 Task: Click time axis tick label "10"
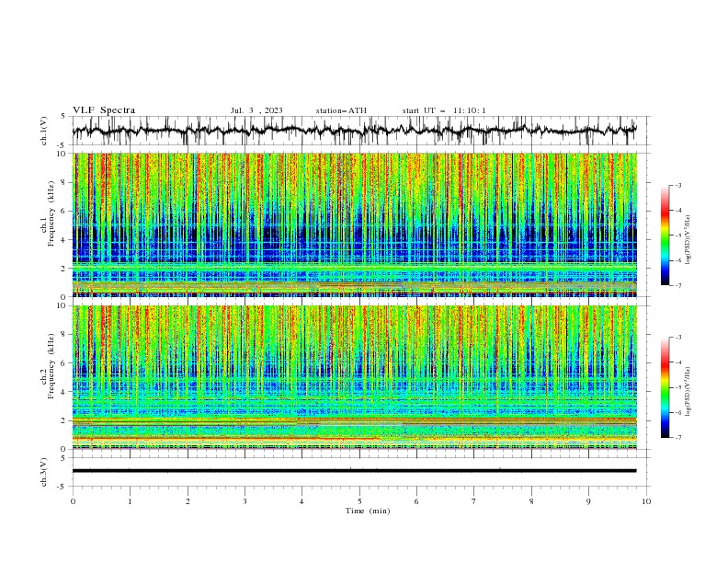646,501
